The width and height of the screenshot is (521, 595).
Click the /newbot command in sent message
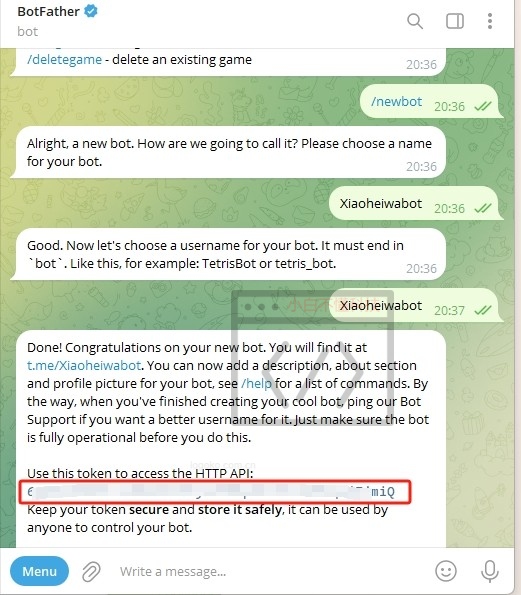pos(397,101)
